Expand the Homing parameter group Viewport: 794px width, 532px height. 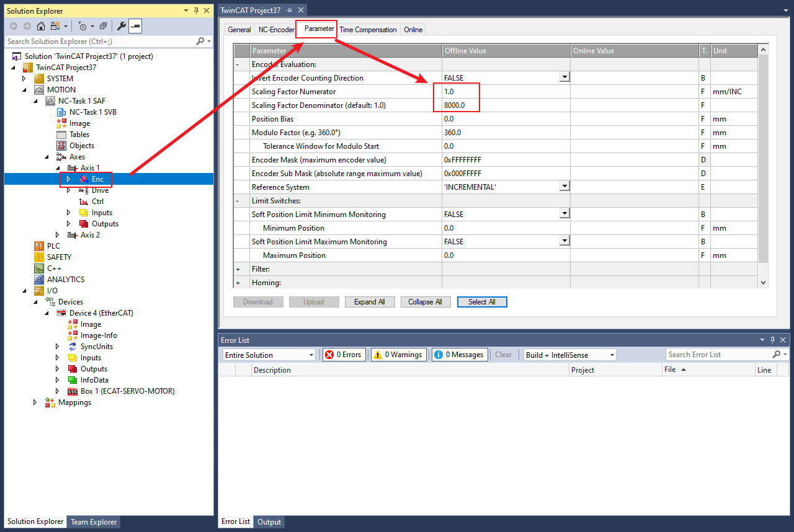tap(238, 283)
